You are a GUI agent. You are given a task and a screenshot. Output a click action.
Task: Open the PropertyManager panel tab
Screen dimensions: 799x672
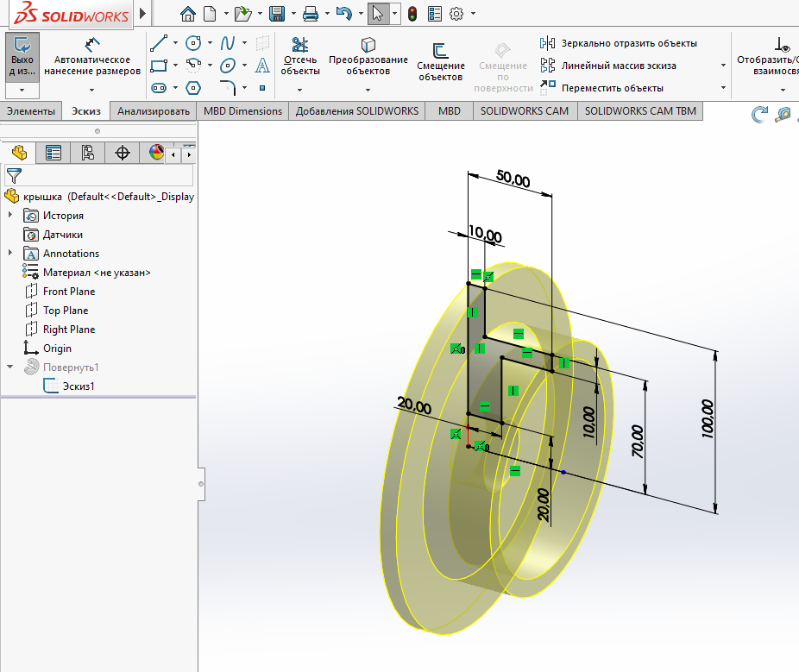pos(53,153)
